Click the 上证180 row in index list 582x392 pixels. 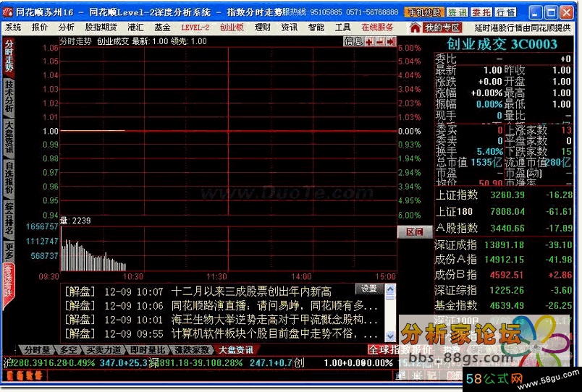[x=504, y=212]
